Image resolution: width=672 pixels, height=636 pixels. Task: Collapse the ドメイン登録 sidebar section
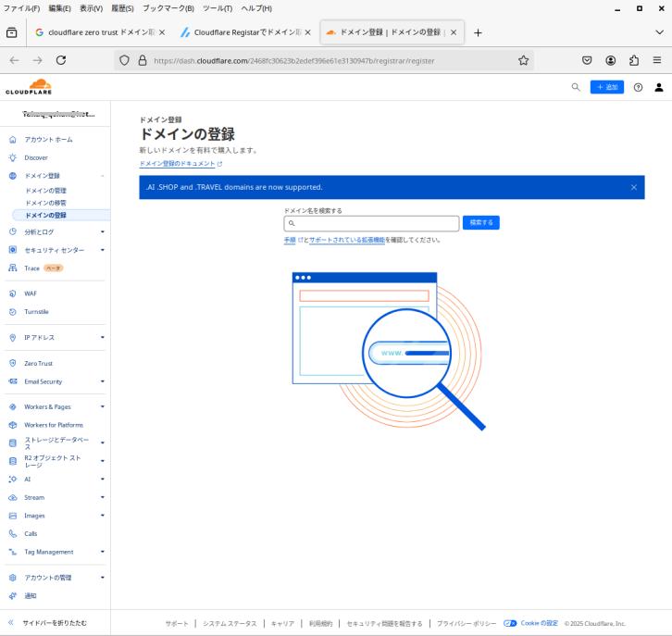103,176
